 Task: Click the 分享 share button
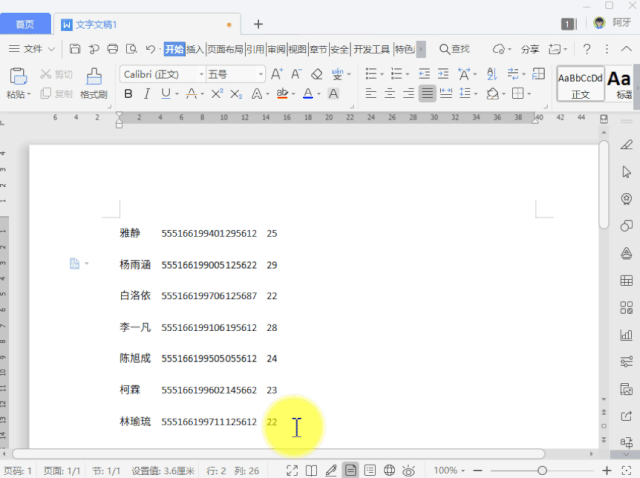tap(530, 49)
